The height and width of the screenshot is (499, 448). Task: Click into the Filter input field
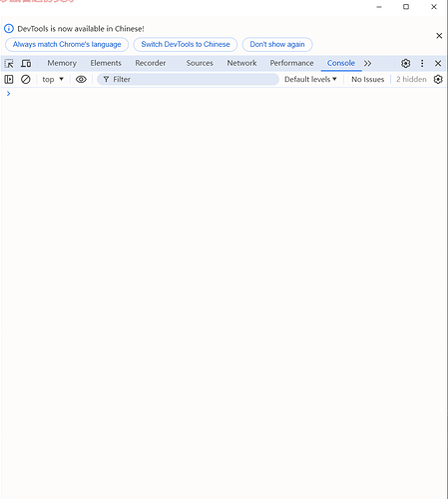188,79
